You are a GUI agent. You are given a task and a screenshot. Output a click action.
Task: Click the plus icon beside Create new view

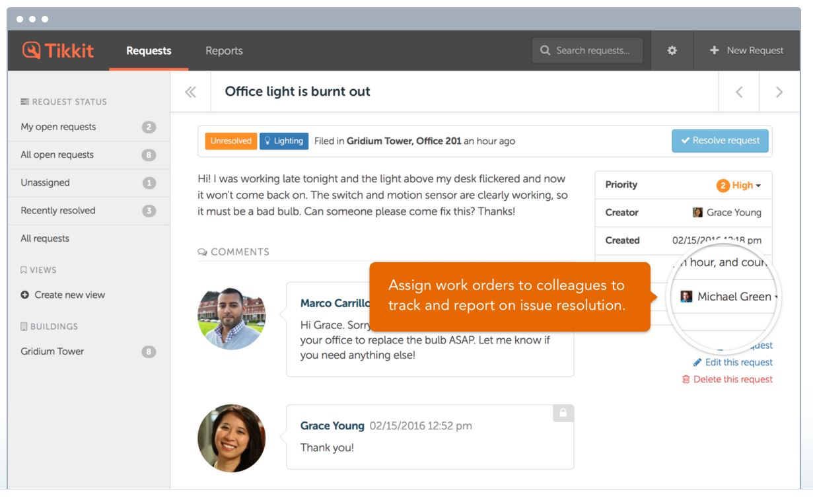pos(25,295)
